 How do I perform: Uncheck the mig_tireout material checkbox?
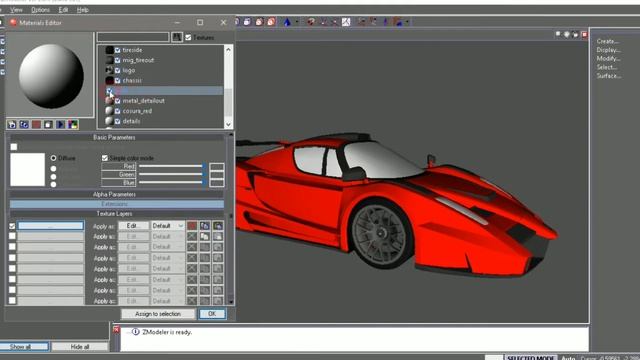click(118, 60)
